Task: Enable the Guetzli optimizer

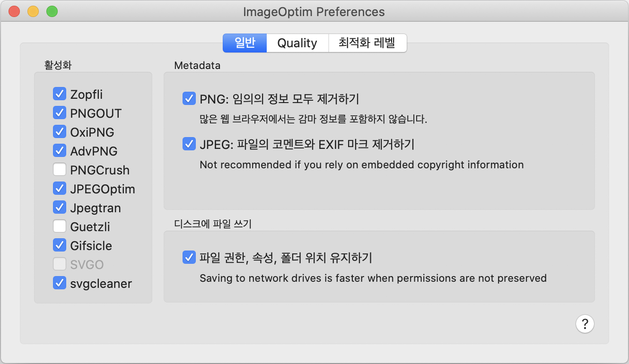Action: 60,226
